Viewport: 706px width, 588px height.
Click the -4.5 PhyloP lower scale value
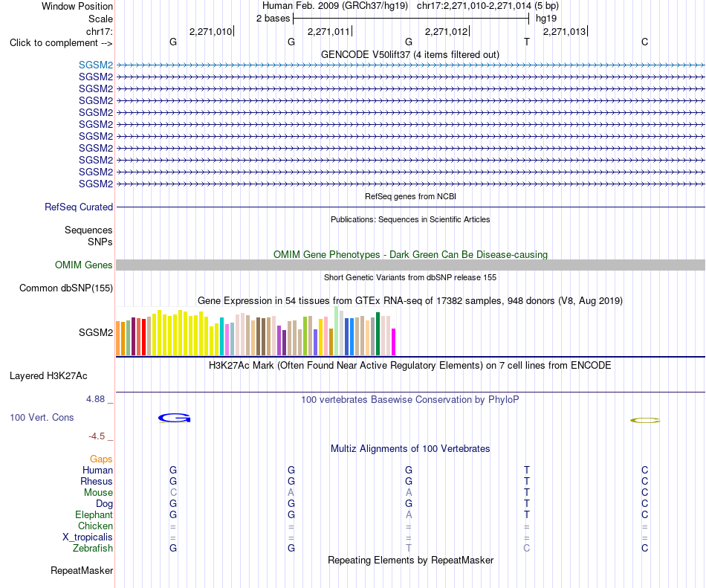coord(97,436)
